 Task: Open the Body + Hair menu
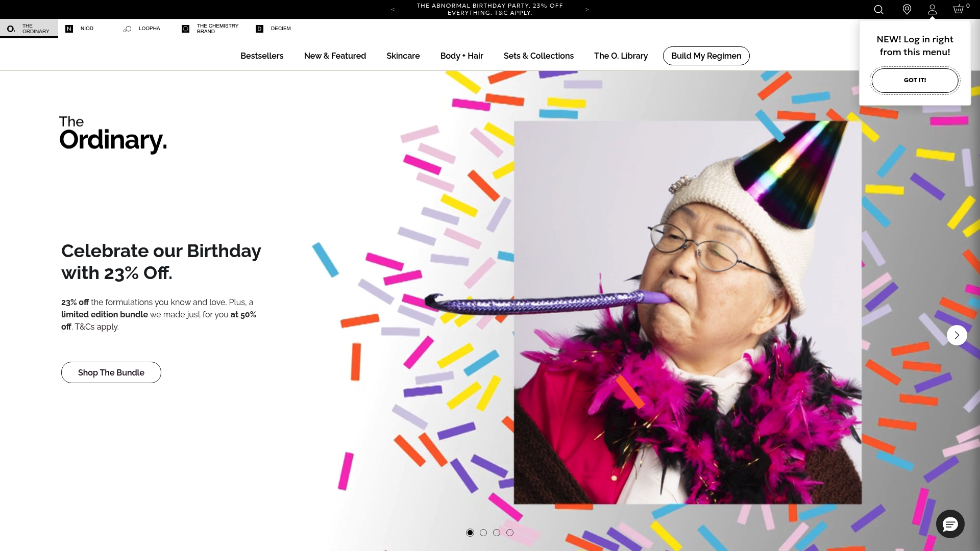point(461,56)
